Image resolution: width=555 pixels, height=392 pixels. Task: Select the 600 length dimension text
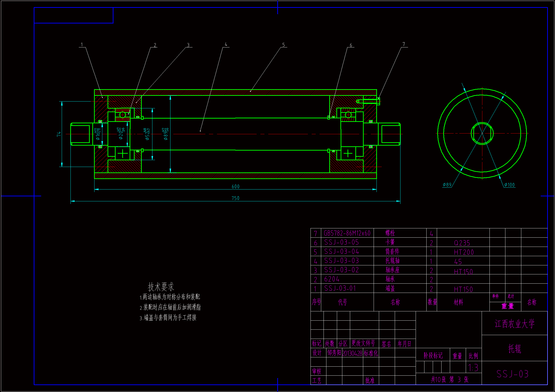click(235, 186)
